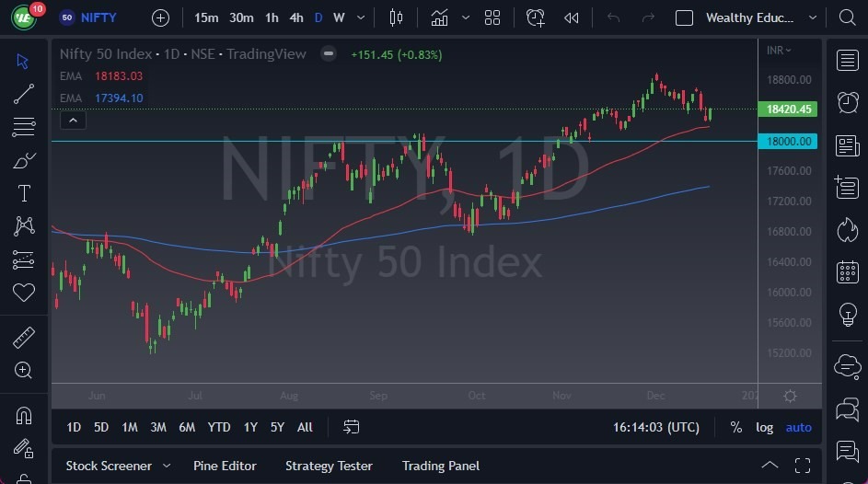This screenshot has width=868, height=484.
Task: Show All available chart data
Action: pyautogui.click(x=305, y=427)
